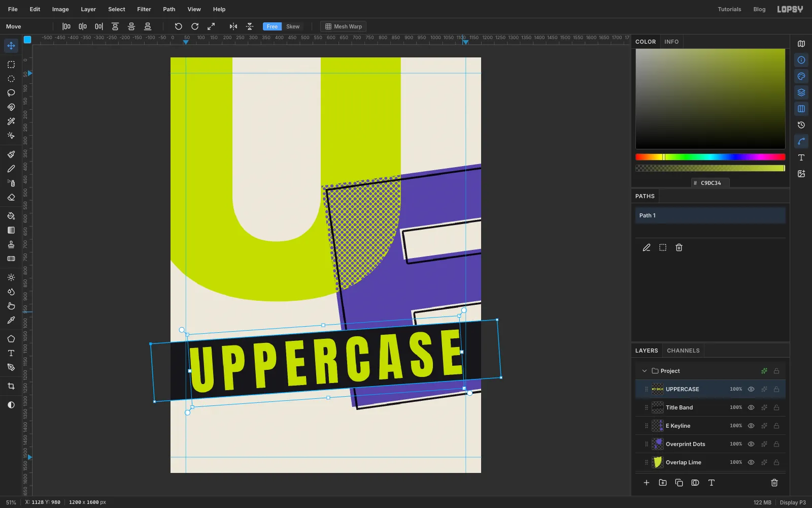Select the eraser tool
This screenshot has height=508, width=812.
pos(11,197)
